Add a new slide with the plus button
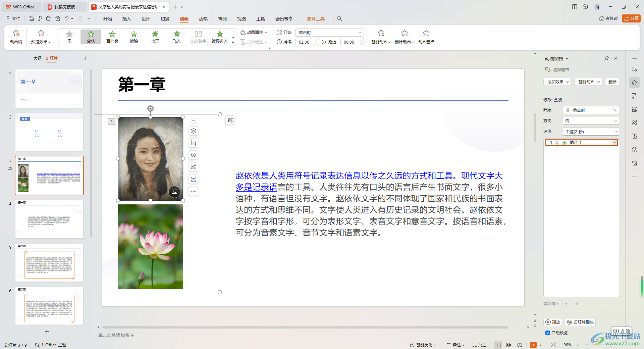This screenshot has height=349, width=644. (47, 331)
